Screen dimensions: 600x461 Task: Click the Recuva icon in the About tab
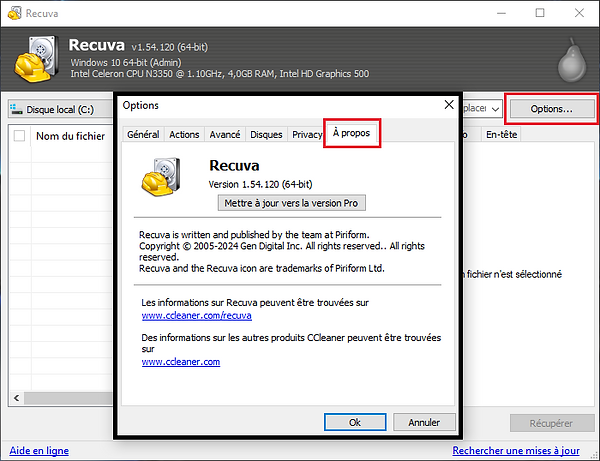[161, 177]
